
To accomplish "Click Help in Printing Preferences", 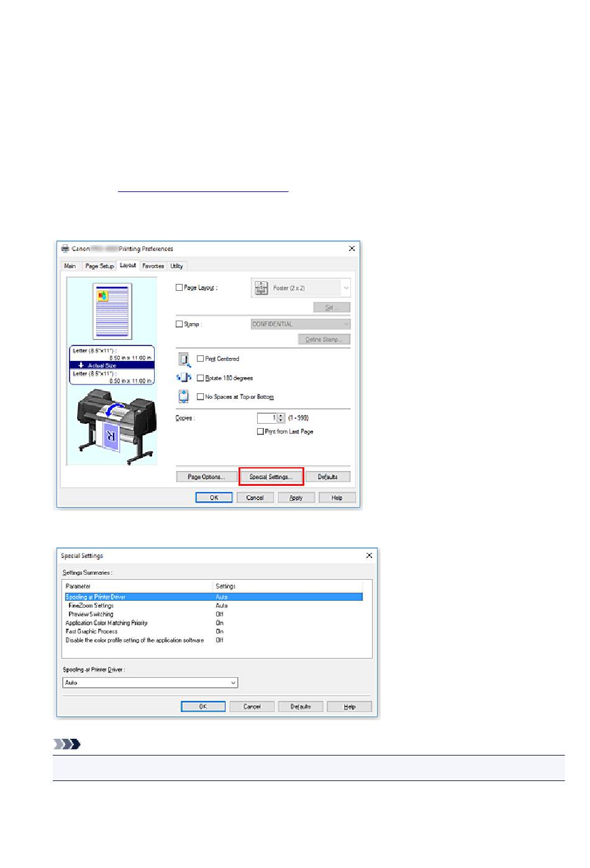I will pos(337,498).
